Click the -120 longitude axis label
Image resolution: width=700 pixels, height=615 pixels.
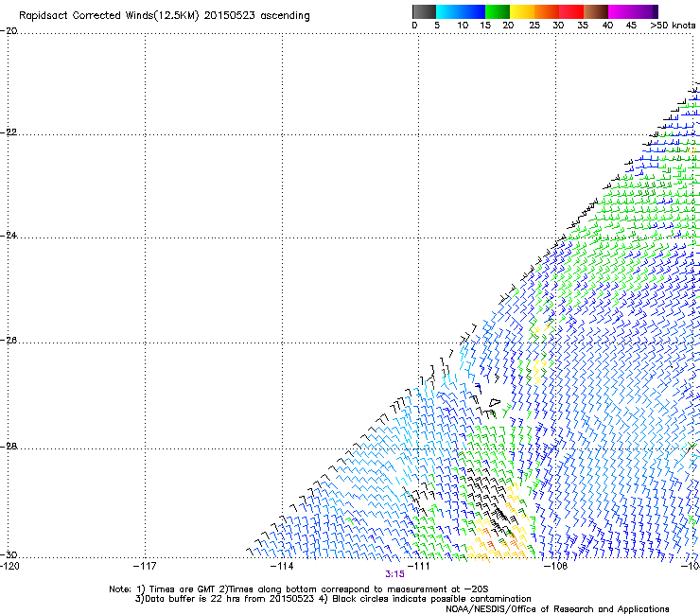tap(9, 567)
